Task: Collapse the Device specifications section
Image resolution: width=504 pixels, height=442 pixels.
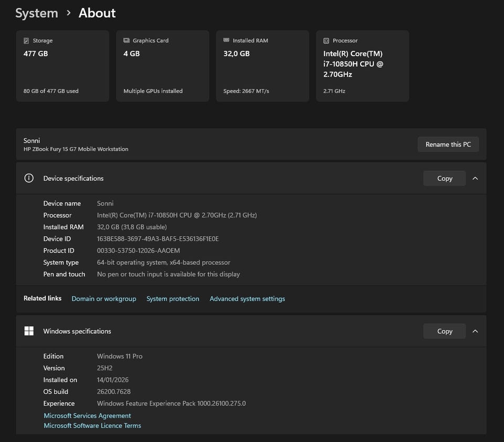Action: 475,178
